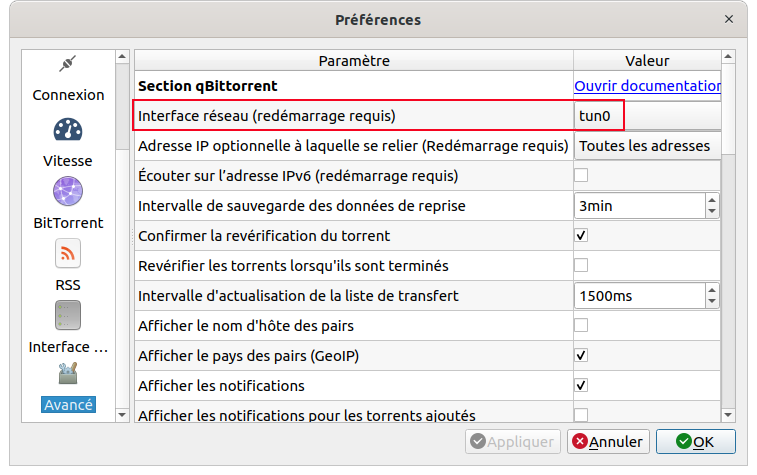Expand the Toutes les adresses combo box
Image resolution: width=757 pixels, height=475 pixels.
(x=647, y=146)
